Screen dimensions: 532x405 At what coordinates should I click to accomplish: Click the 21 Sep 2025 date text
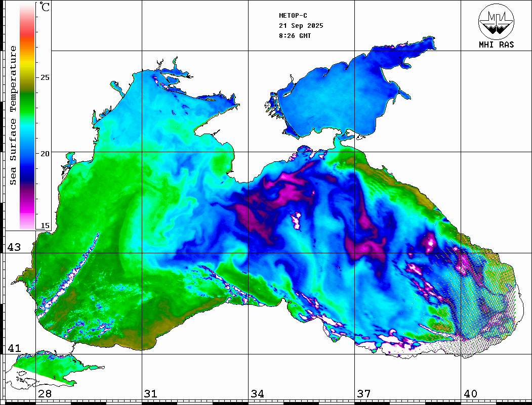coord(301,26)
